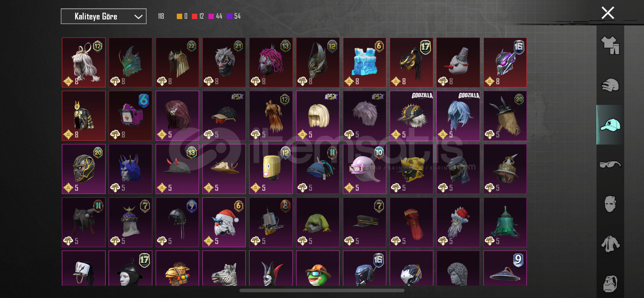Image resolution: width=644 pixels, height=298 pixels.
Task: Select the blonde bob wig item
Action: pos(318,116)
